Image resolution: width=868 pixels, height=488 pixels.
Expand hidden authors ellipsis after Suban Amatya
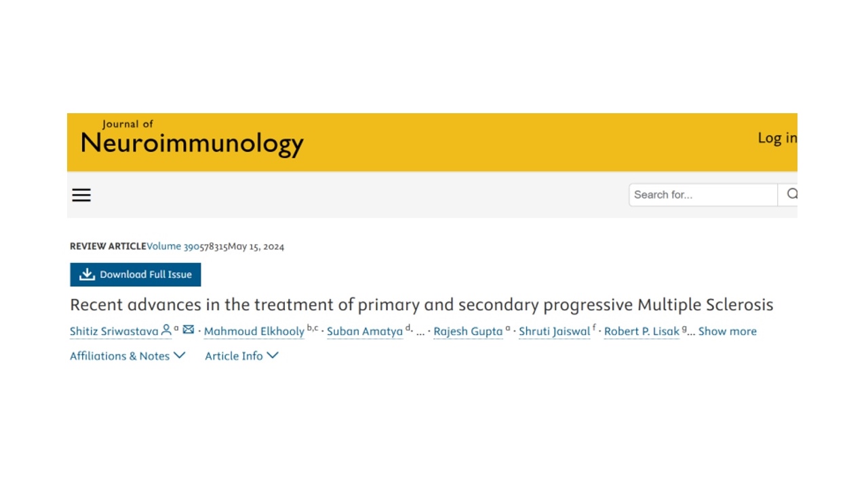[420, 332]
